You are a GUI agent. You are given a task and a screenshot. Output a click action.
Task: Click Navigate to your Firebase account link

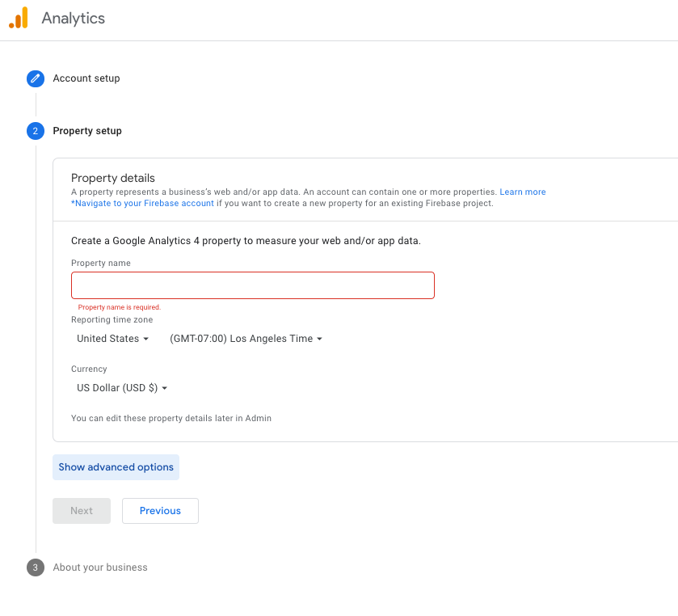pos(142,203)
